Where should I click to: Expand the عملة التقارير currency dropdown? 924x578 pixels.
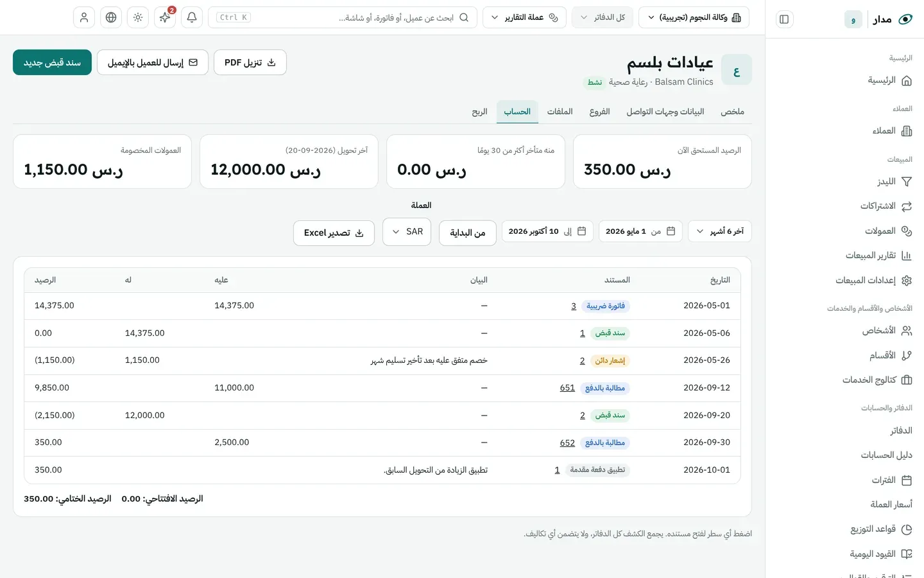524,17
